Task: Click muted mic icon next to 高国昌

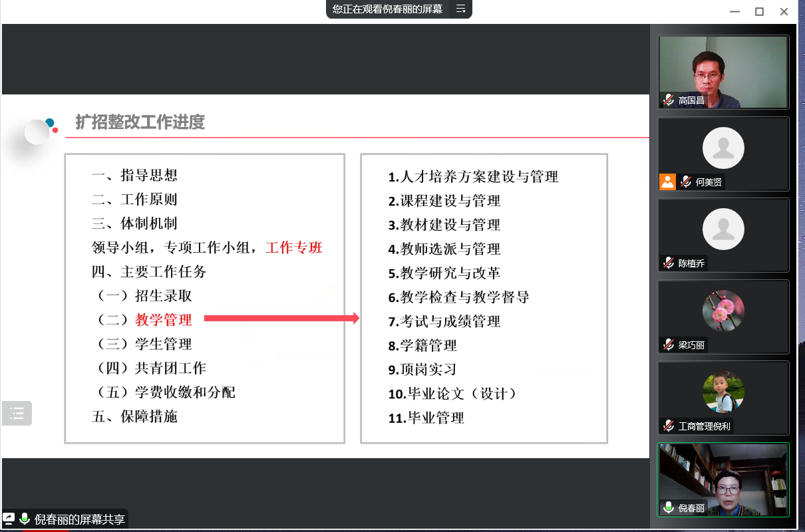Action: [x=669, y=100]
